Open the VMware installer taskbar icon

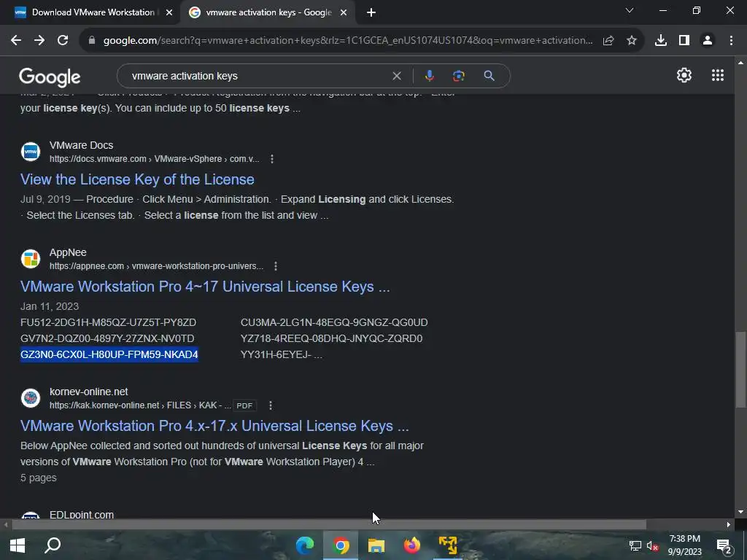click(447, 545)
